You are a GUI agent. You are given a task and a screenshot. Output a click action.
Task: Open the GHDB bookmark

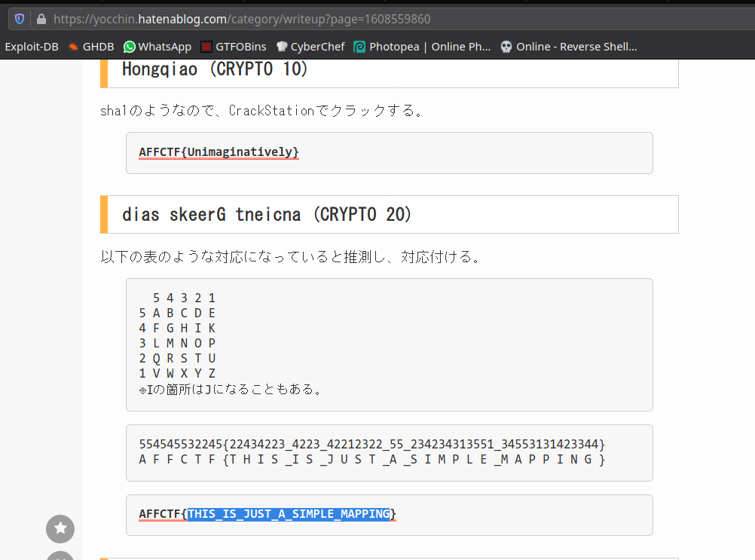(x=90, y=47)
